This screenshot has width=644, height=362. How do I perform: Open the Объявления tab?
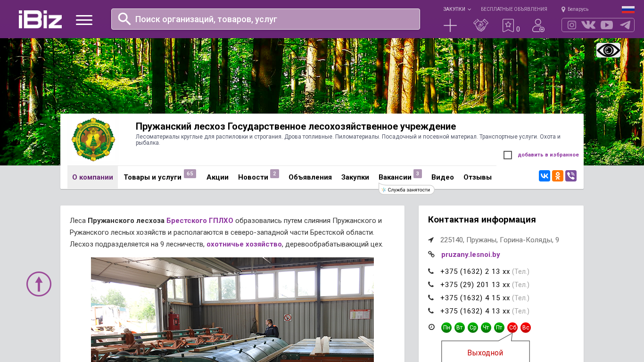point(310,177)
